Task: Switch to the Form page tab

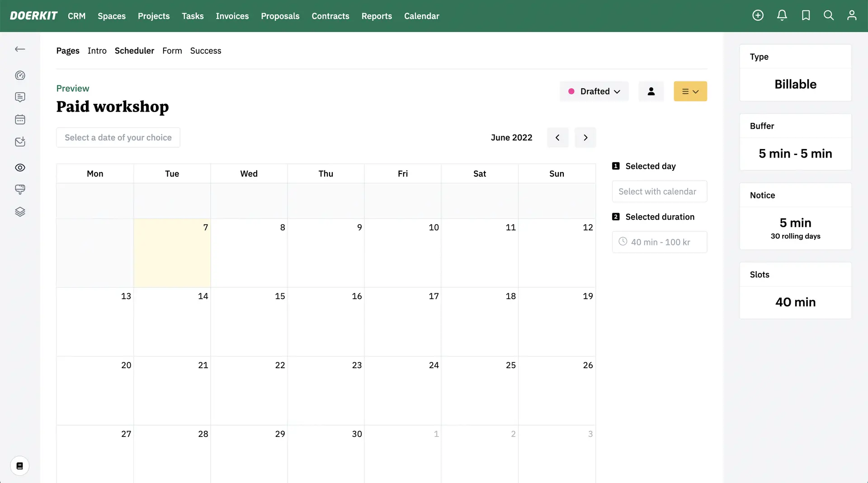Action: [172, 51]
